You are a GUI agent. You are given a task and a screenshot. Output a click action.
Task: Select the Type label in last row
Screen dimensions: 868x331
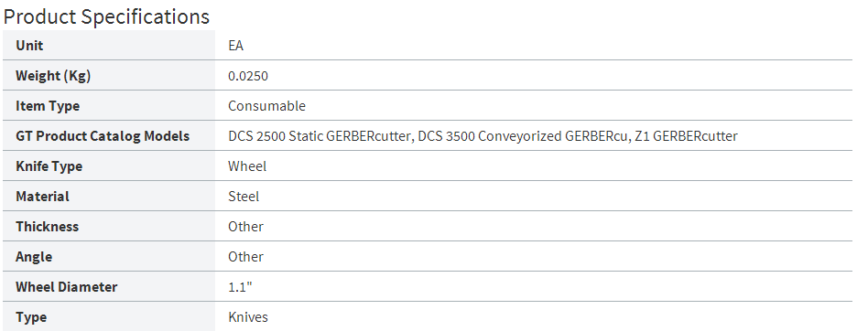point(30,317)
